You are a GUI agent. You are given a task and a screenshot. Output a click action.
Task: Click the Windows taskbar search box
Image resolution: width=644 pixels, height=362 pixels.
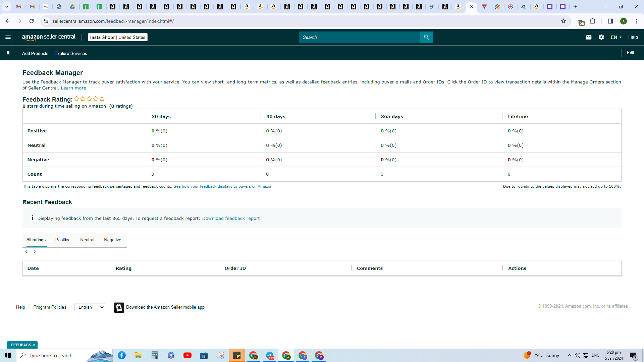[64, 355]
